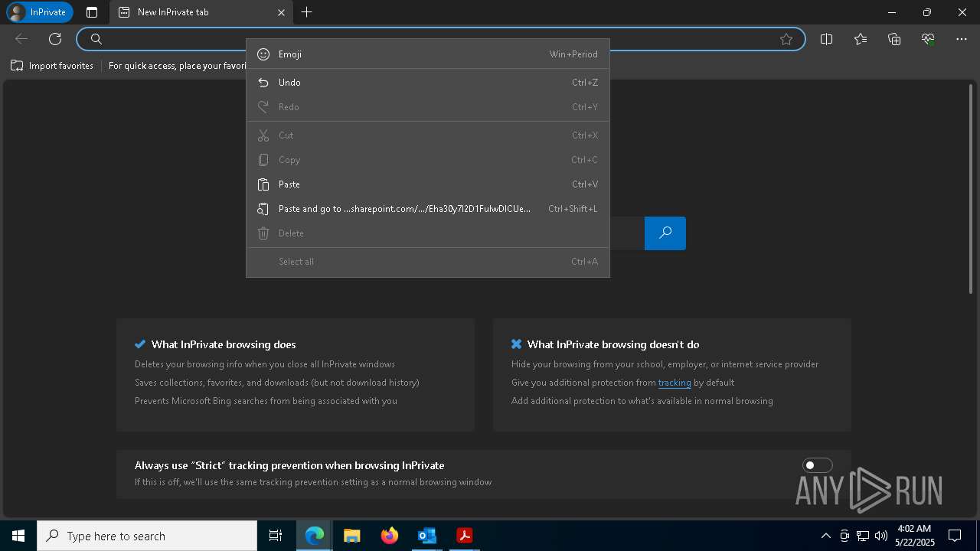Open Collections icon

coord(894,39)
